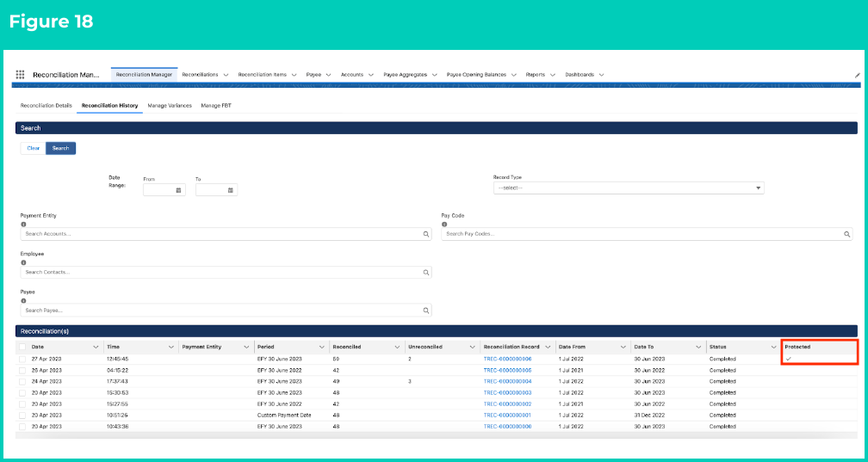Open the Time column header menu

pos(171,347)
